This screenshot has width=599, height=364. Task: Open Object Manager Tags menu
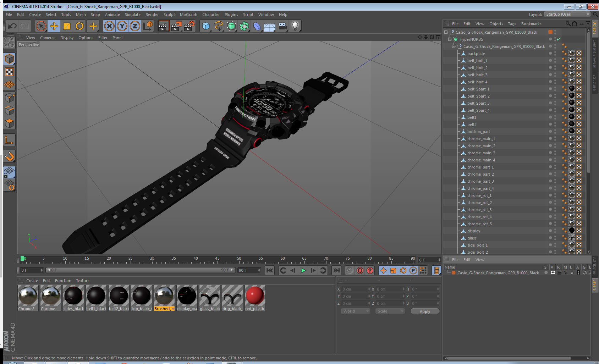[x=512, y=24]
